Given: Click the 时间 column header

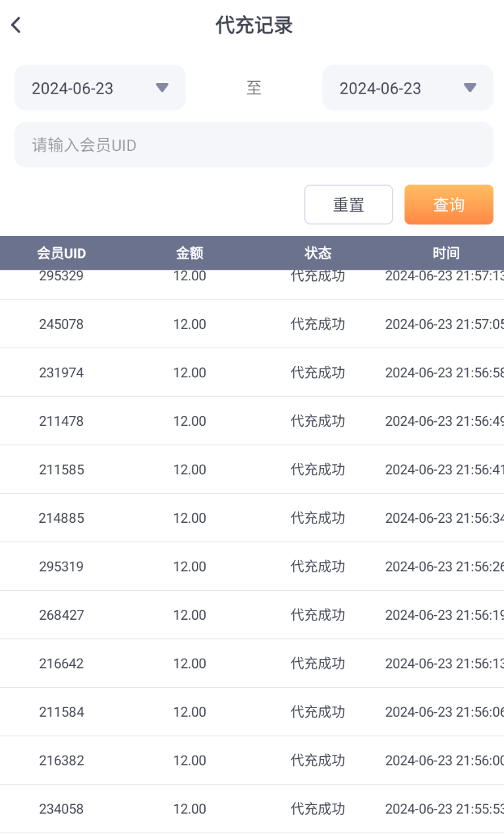Looking at the screenshot, I should pos(446,253).
